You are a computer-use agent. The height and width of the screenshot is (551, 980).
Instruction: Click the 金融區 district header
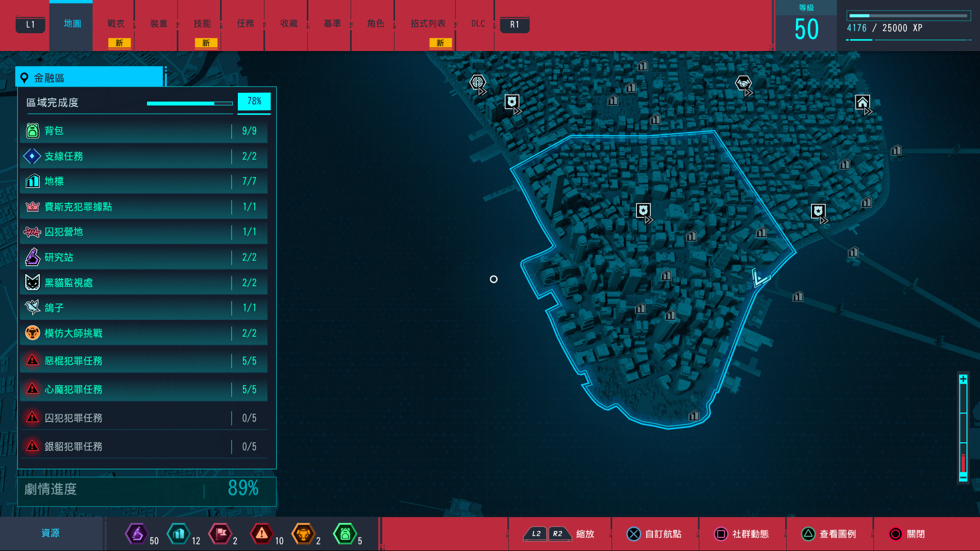[89, 78]
